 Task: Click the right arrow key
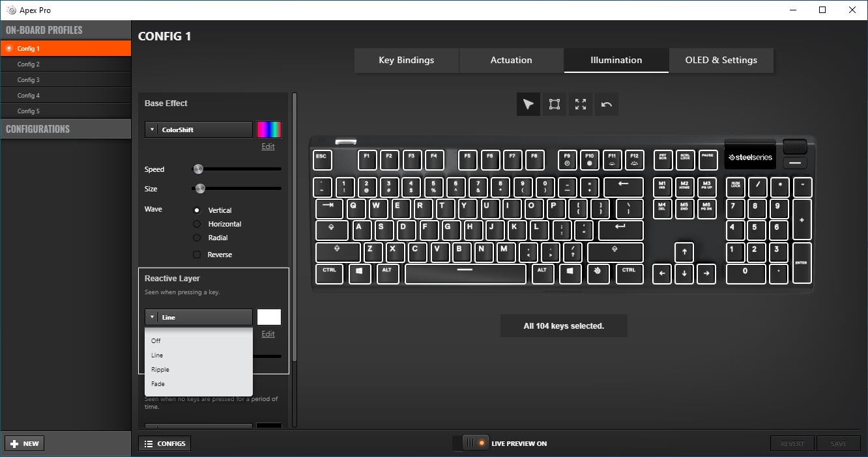tap(706, 273)
